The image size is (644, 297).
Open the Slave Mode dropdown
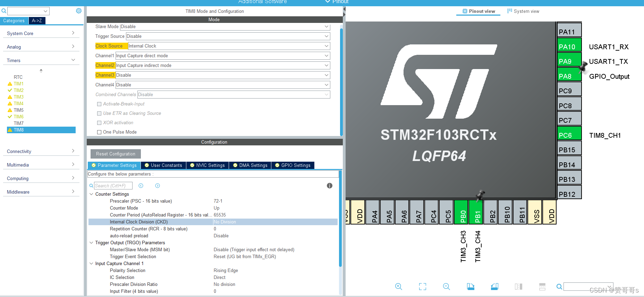click(x=225, y=27)
